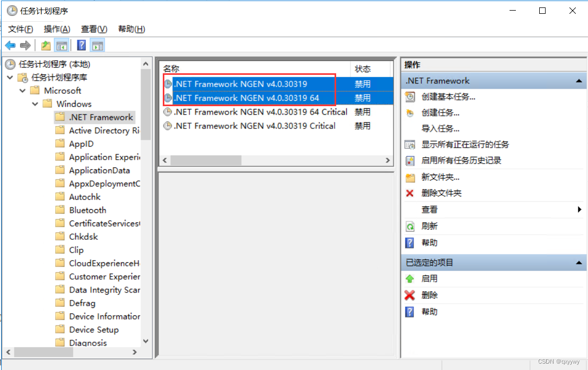Collapse the 已选定的项目 section arrow
The width and height of the screenshot is (588, 370).
pyautogui.click(x=578, y=263)
